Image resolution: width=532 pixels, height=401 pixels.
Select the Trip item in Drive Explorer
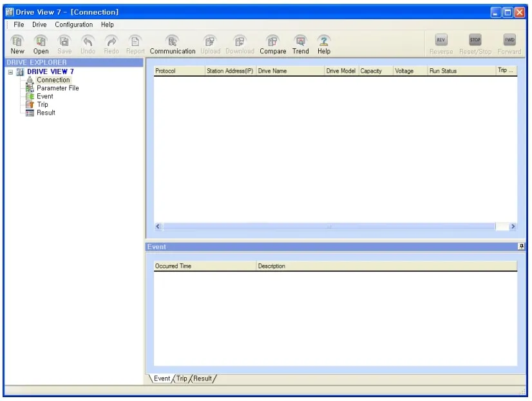coord(41,104)
